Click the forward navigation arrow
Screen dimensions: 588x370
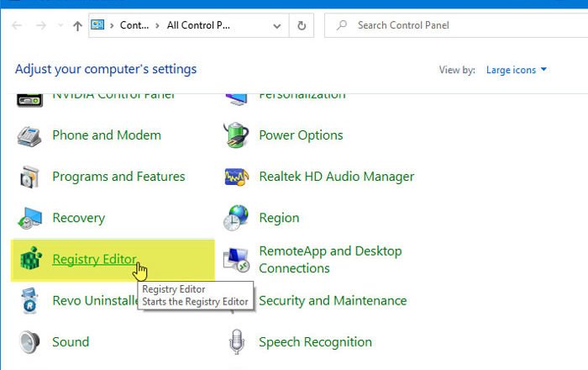(41, 25)
